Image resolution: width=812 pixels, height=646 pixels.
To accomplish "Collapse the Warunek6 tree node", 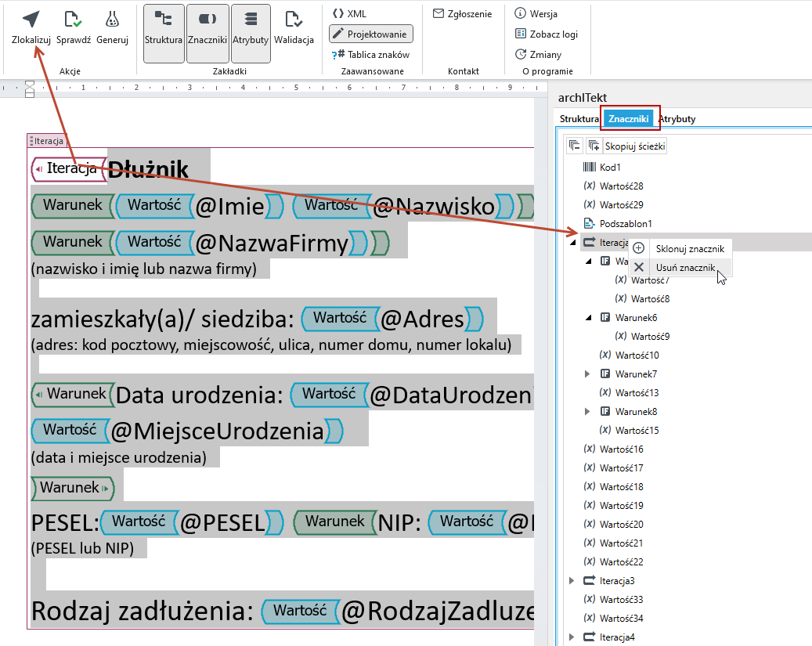I will (x=588, y=318).
